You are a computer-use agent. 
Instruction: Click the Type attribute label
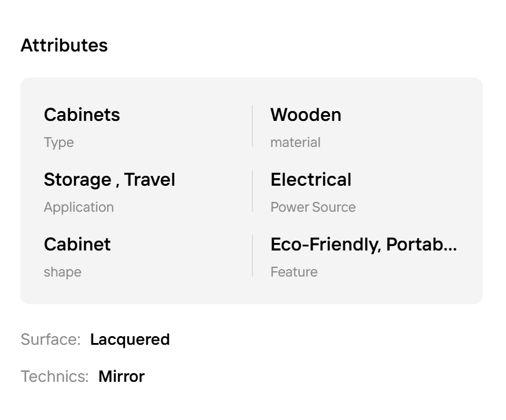pyautogui.click(x=58, y=142)
